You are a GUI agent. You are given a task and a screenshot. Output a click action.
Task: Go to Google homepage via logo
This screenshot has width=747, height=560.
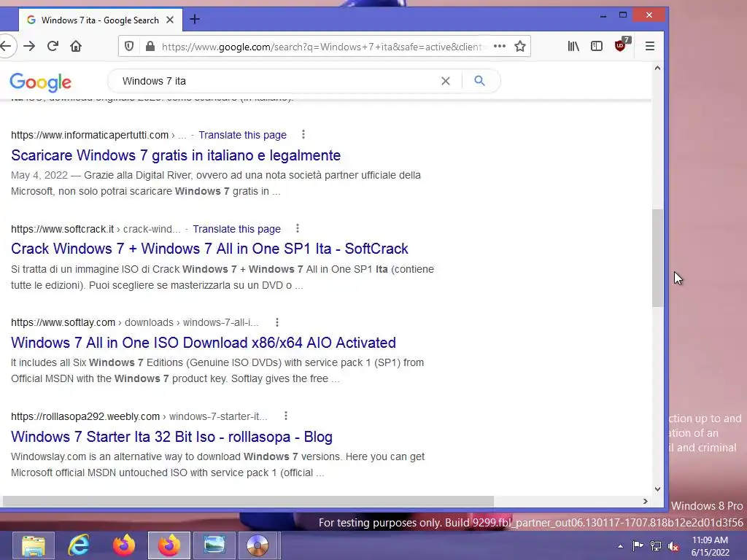click(41, 82)
